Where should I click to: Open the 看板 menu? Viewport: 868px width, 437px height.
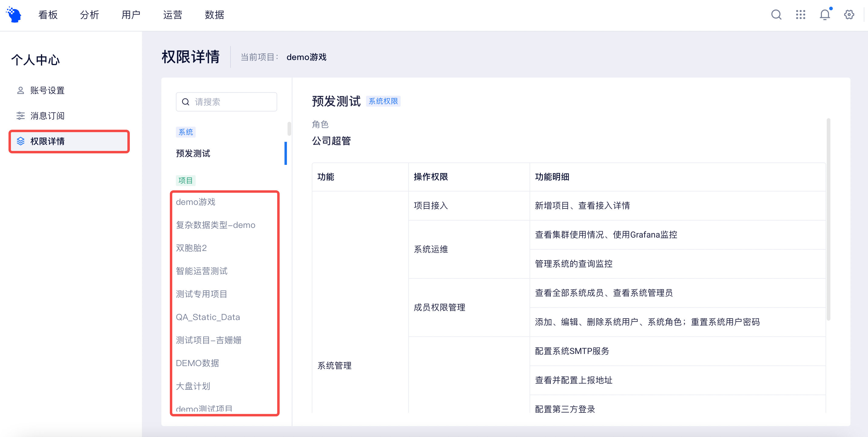48,15
